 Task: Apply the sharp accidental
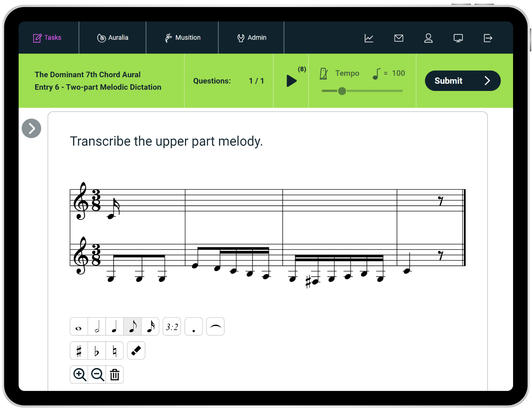point(79,351)
